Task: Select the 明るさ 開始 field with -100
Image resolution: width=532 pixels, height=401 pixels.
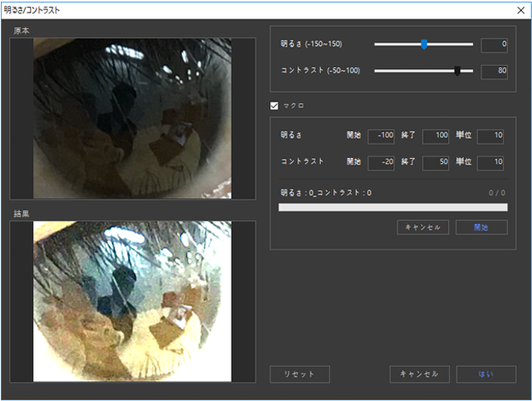Action: [x=382, y=136]
